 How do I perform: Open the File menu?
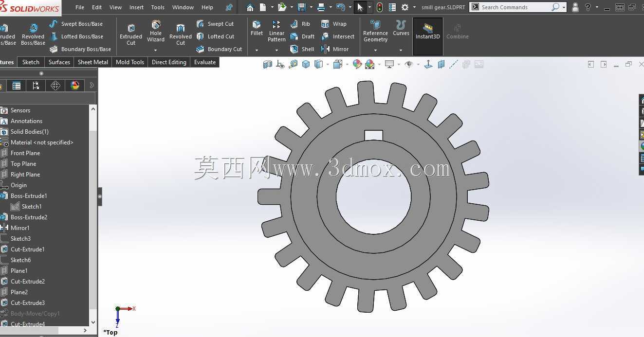(80, 7)
